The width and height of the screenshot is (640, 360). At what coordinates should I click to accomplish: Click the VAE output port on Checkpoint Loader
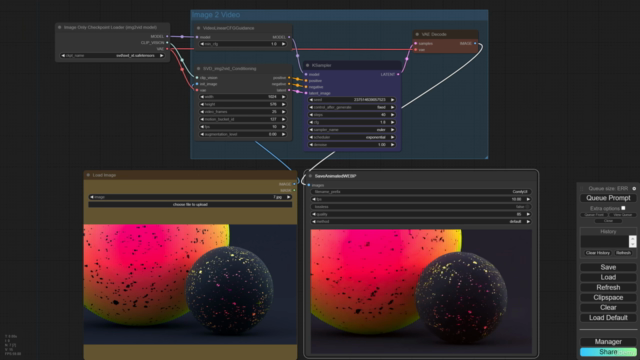[167, 49]
